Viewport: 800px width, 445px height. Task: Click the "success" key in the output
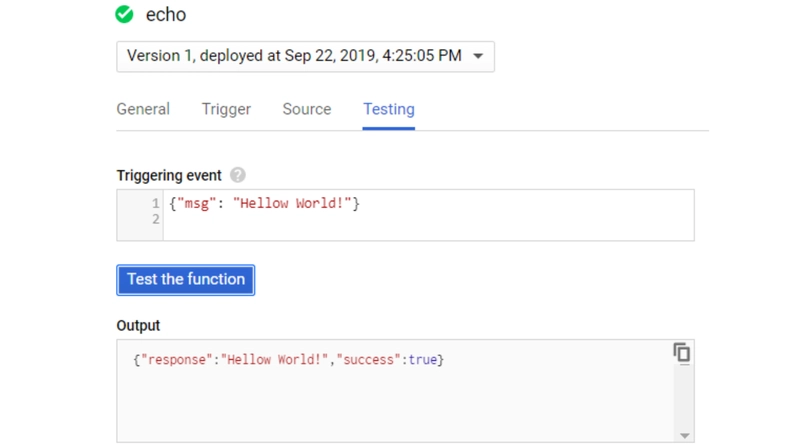368,360
